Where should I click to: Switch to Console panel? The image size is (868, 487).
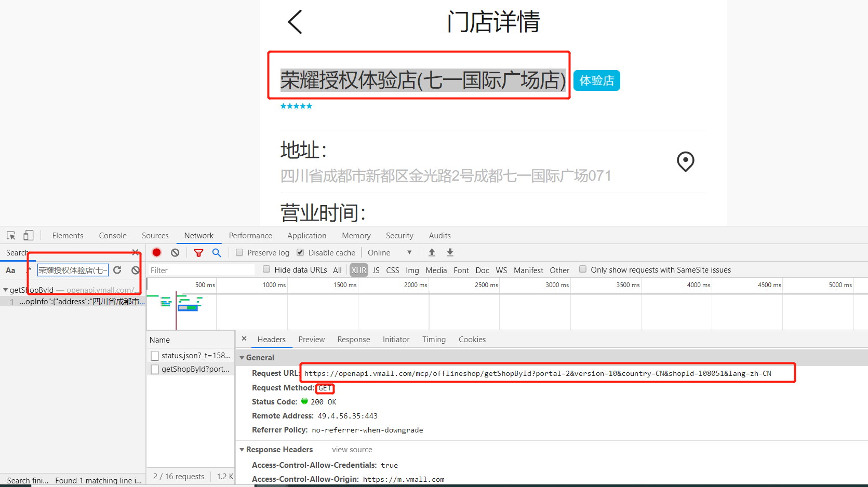(x=113, y=235)
